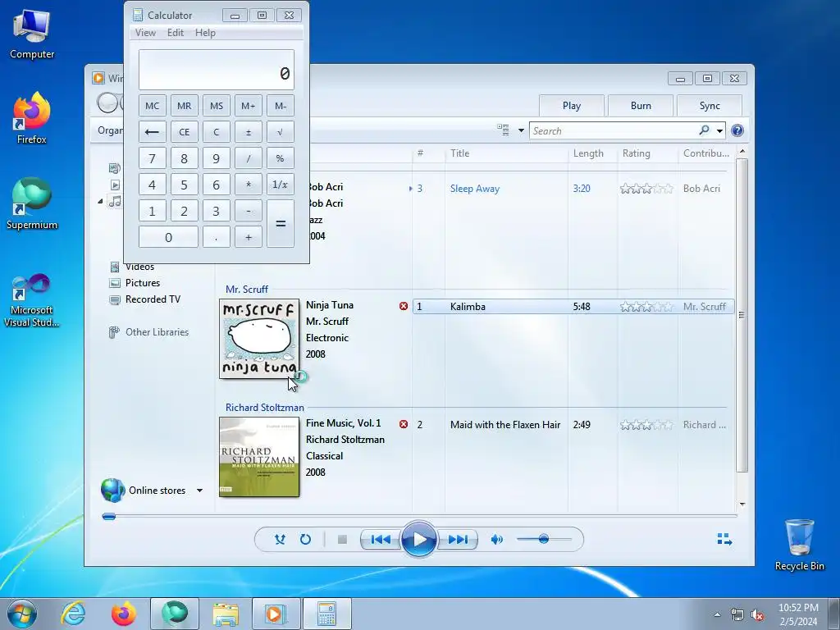Image resolution: width=840 pixels, height=630 pixels.
Task: Focus the Media Player Search box
Action: (614, 130)
